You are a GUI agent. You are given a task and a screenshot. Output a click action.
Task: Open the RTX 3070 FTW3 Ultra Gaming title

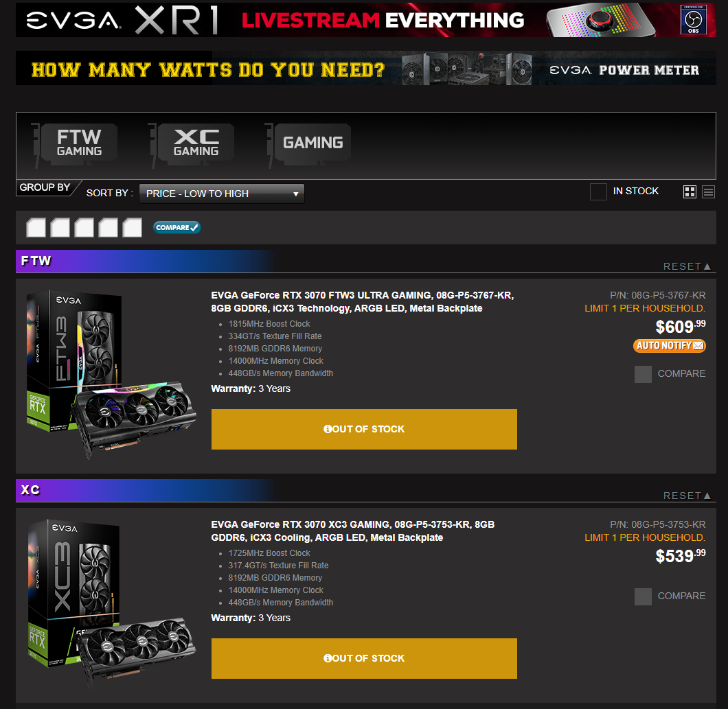362,301
